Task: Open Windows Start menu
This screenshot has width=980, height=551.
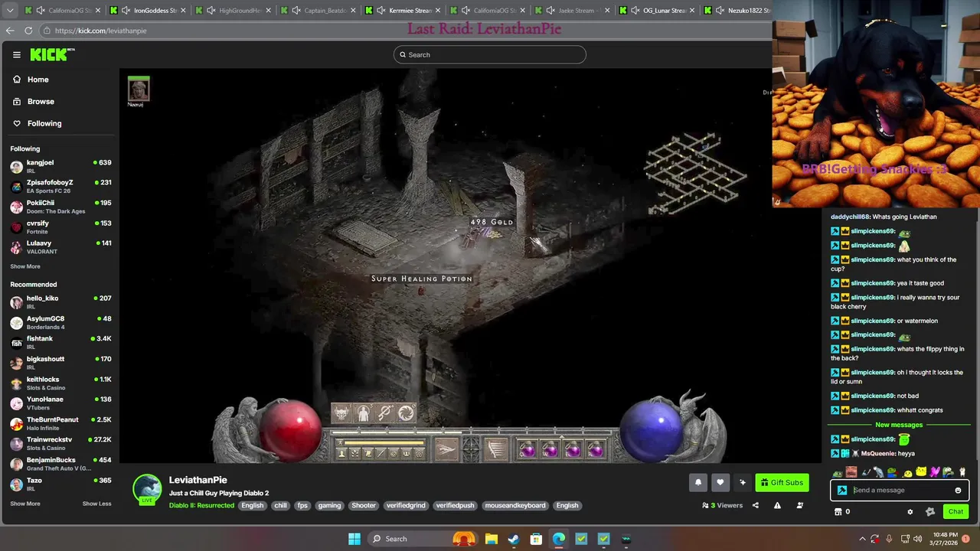Action: coord(354,539)
